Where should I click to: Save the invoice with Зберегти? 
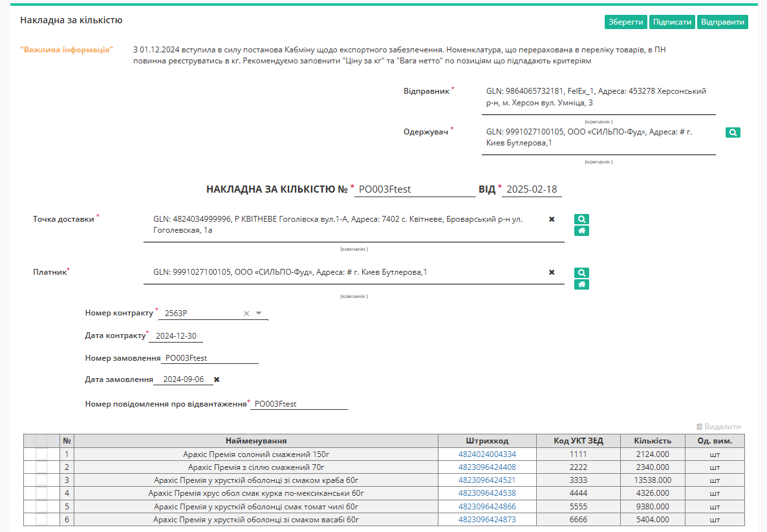coord(625,22)
